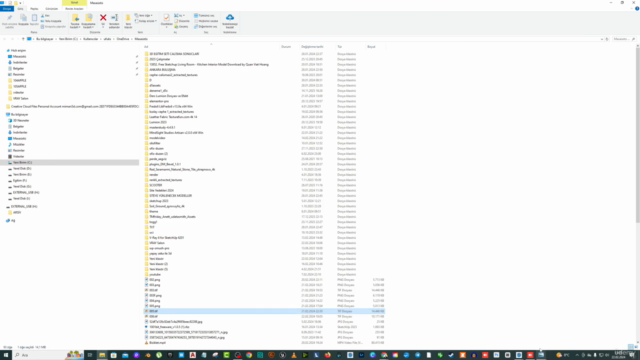Select the SCOOTER folder row
The height and width of the screenshot is (360, 640).
point(263,185)
